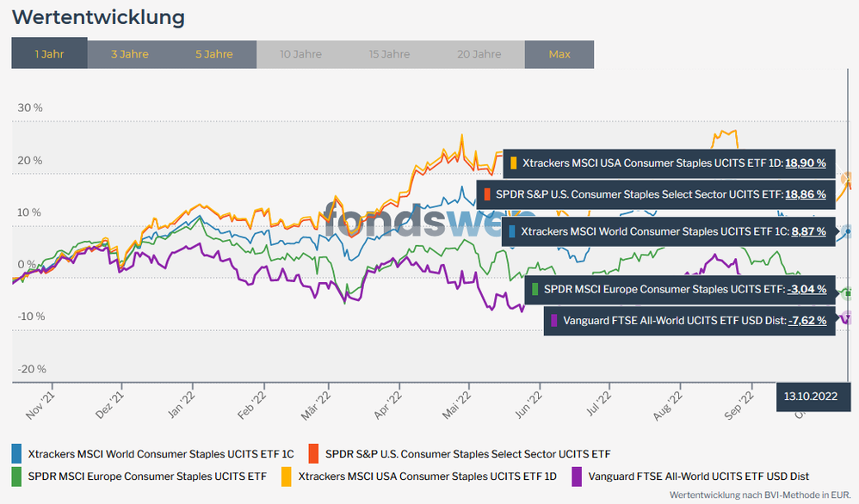This screenshot has width=859, height=504.
Task: Open the 8,87 % Xtrackers World tooltip value
Action: tap(809, 231)
